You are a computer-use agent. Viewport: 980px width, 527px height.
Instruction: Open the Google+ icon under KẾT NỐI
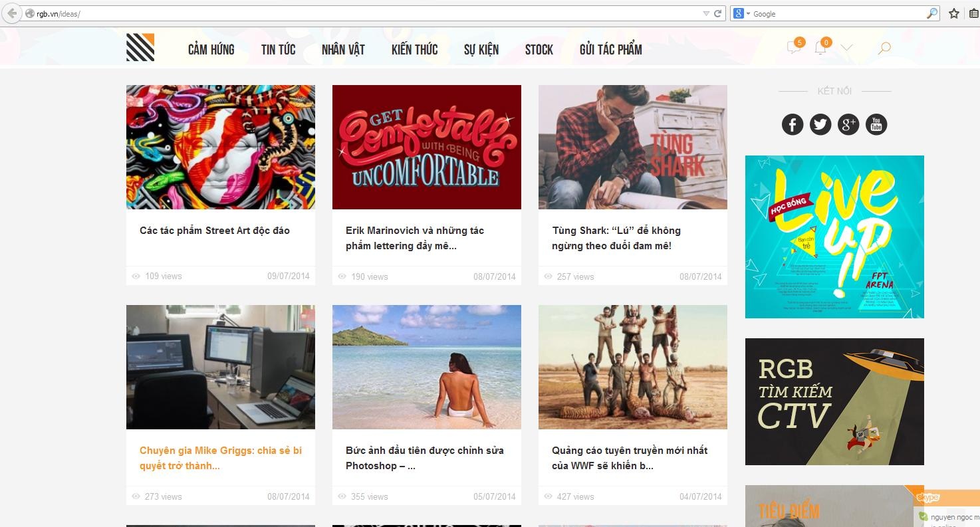pos(848,124)
